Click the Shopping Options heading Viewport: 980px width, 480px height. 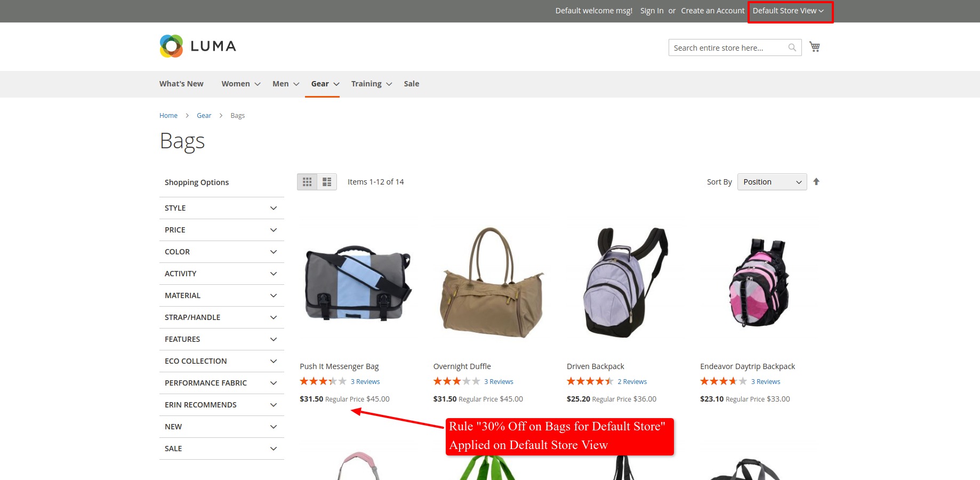coord(197,182)
